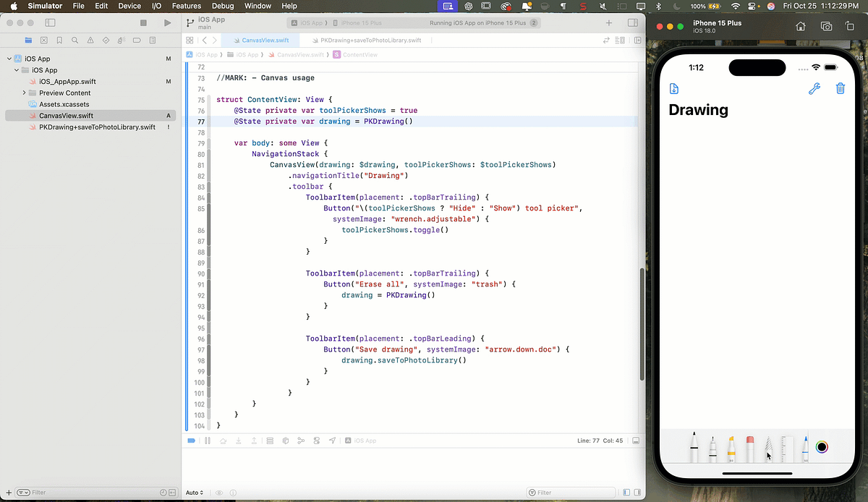The image size is (868, 502).
Task: Collapse the iOS App project group
Action: tap(7, 59)
